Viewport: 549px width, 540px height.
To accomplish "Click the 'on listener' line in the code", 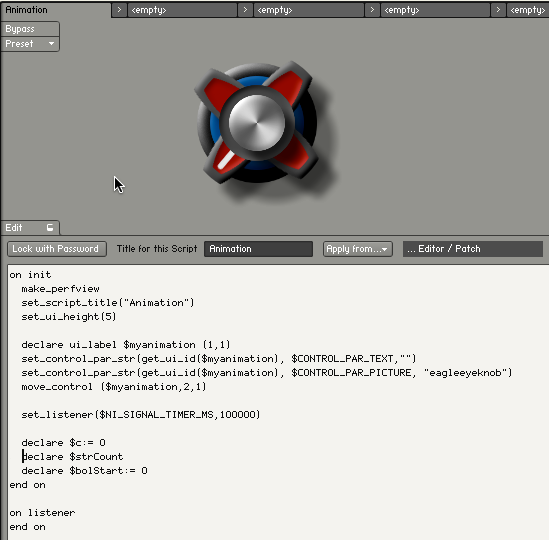I will click(42, 513).
